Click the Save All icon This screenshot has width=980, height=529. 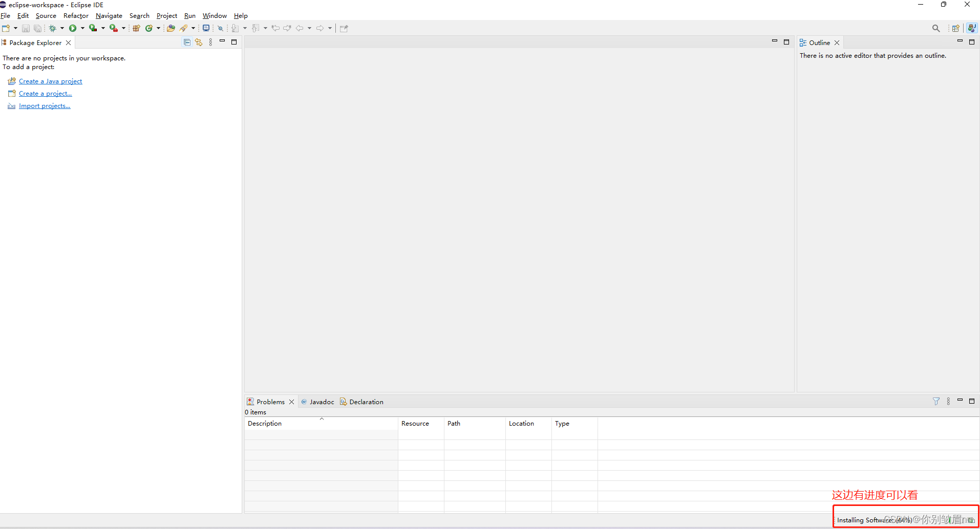coord(37,28)
